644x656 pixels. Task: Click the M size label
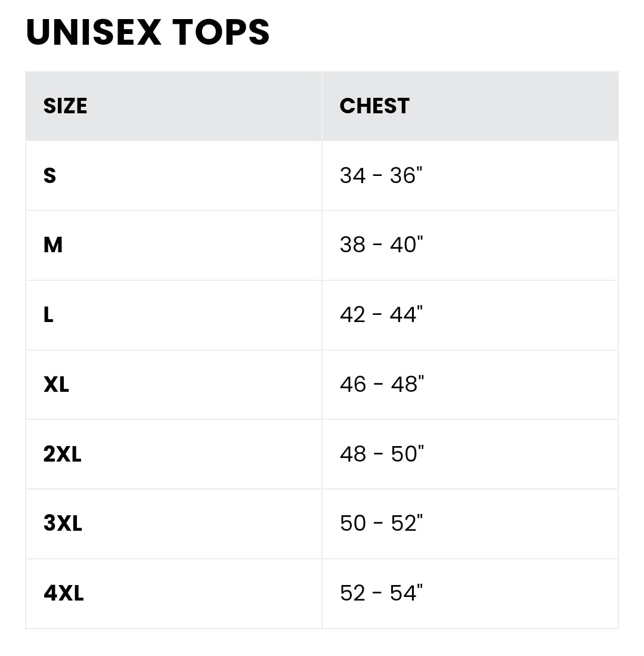(53, 245)
